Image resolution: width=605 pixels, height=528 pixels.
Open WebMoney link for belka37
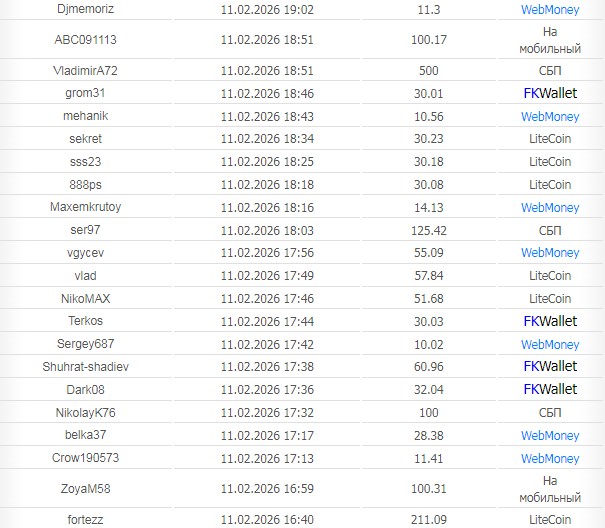pos(549,435)
